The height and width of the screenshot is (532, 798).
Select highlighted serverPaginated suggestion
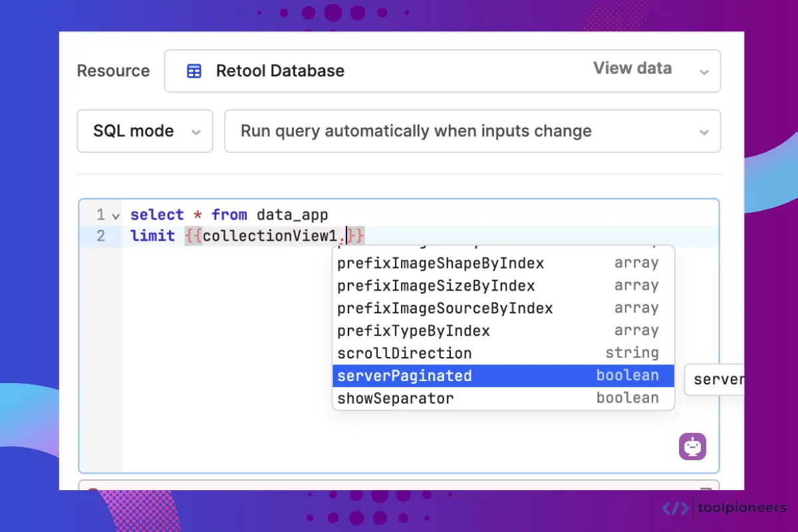(503, 376)
